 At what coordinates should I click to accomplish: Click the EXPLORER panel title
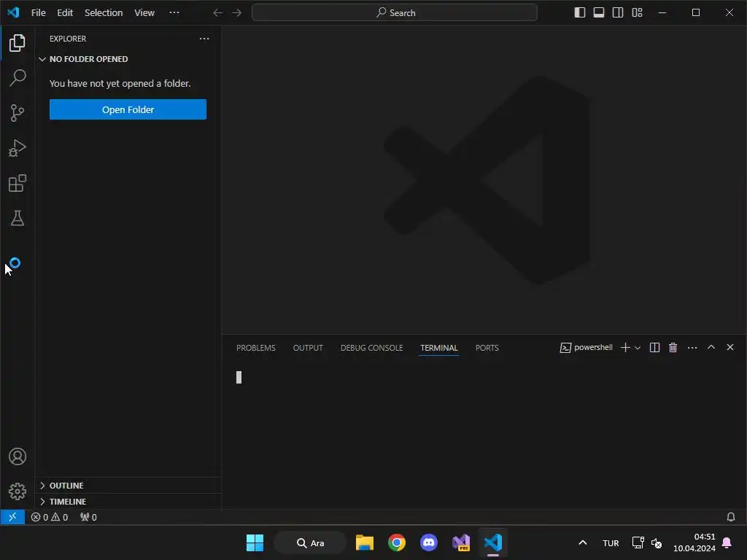click(x=68, y=39)
